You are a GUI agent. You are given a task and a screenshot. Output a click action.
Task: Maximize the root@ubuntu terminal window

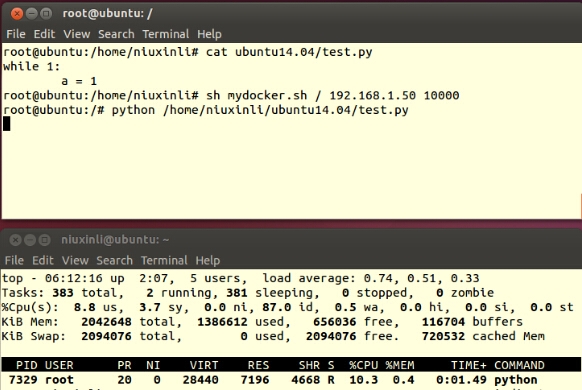[x=46, y=14]
